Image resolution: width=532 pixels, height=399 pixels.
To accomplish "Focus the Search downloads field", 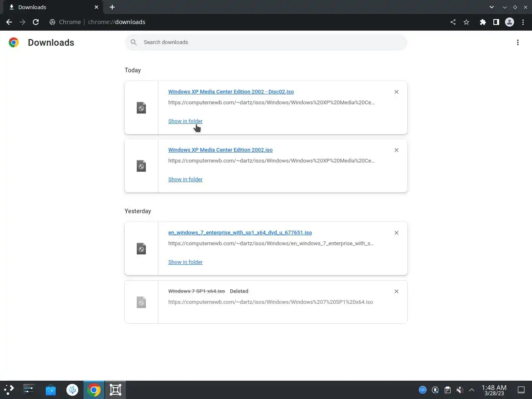I will click(266, 42).
